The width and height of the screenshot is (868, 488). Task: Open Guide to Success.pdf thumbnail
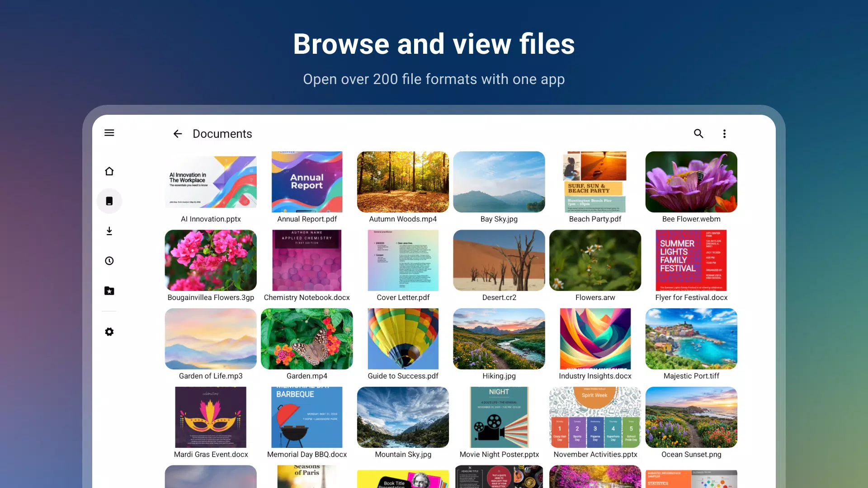point(403,339)
